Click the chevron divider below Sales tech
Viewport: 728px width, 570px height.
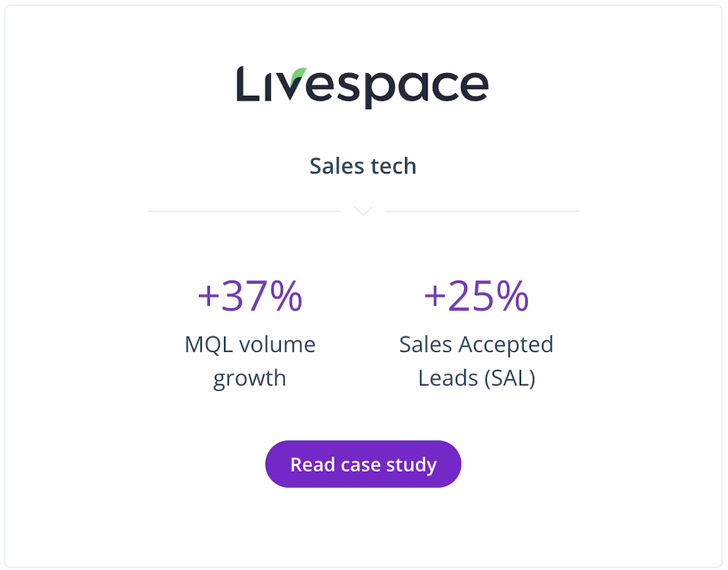pos(363,211)
